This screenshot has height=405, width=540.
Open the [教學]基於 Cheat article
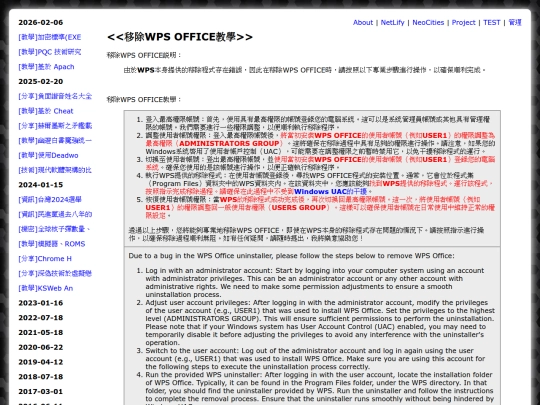46,111
